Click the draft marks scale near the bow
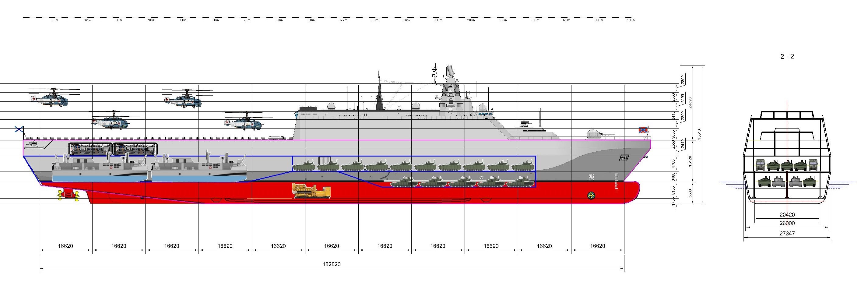 pos(616,181)
